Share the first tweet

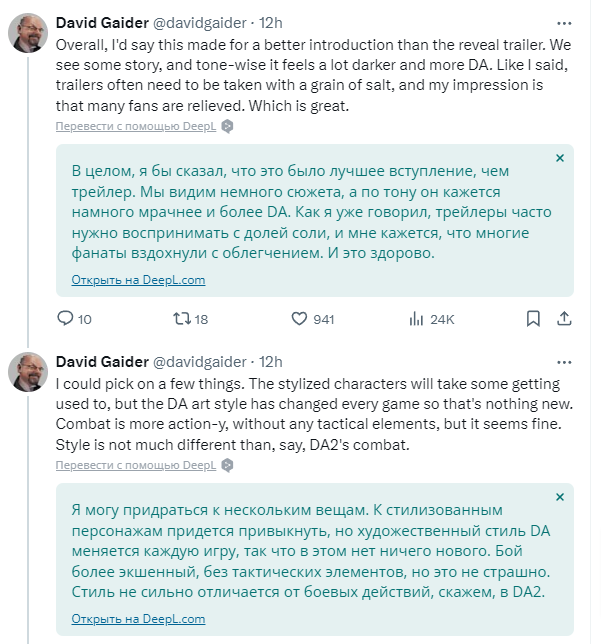click(563, 319)
